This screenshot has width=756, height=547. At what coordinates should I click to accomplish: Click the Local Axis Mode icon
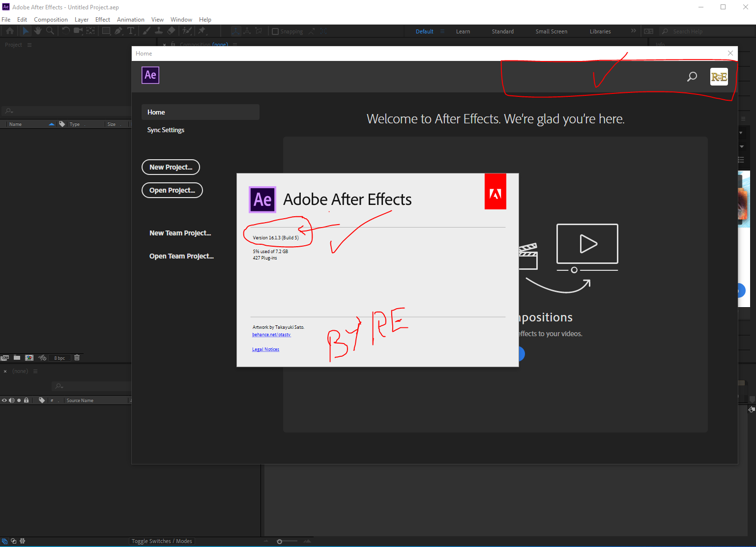point(236,31)
